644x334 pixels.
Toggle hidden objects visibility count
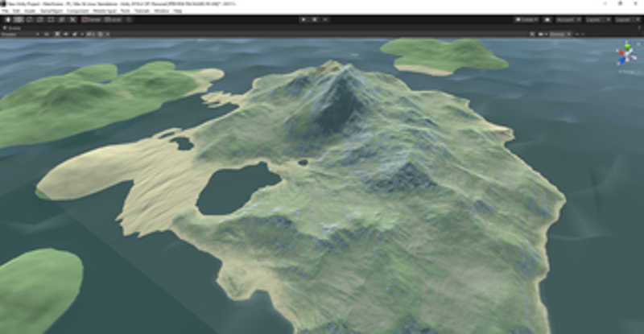point(89,34)
